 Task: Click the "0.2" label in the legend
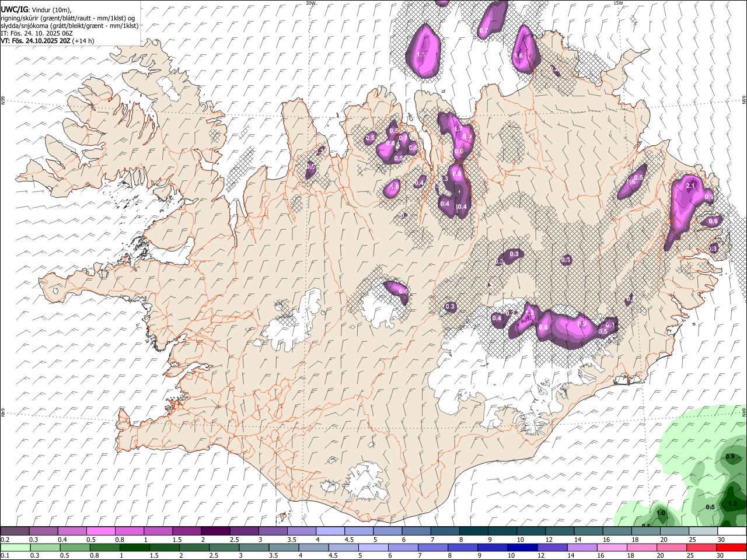pyautogui.click(x=5, y=540)
